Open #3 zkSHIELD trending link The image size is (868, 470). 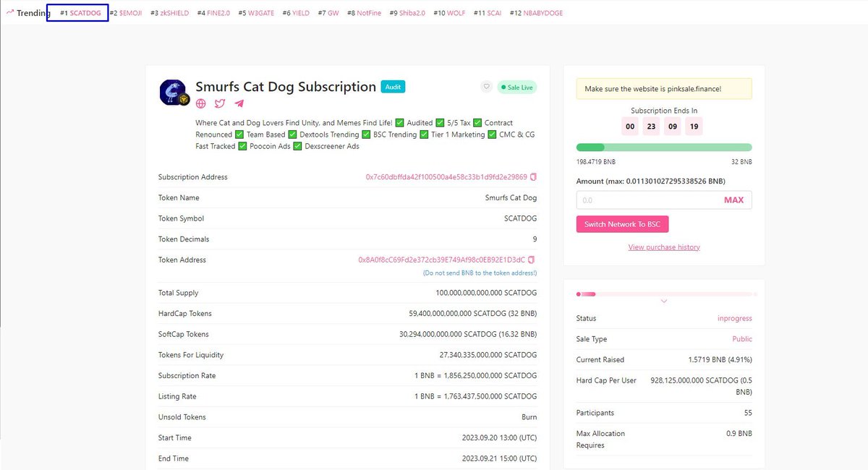tap(169, 13)
